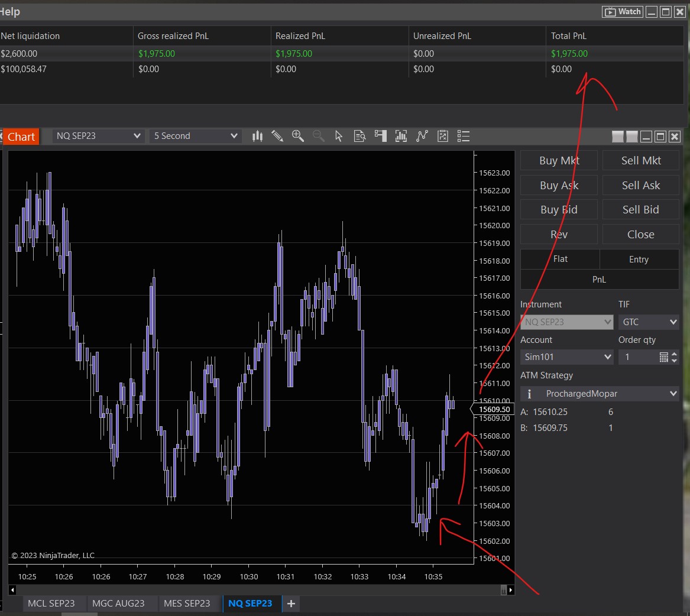Switch to the MCL SEP23 tab
Image resolution: width=690 pixels, height=616 pixels.
tap(51, 604)
